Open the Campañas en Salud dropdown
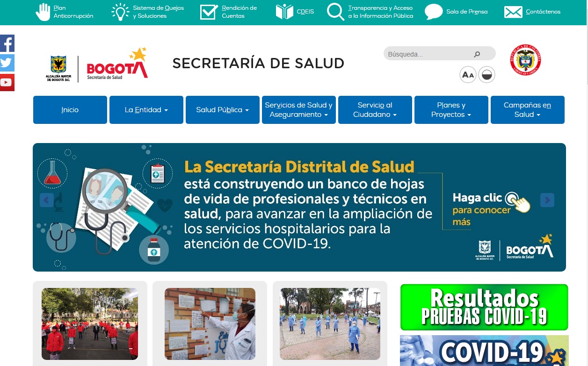This screenshot has width=588, height=366. [527, 110]
